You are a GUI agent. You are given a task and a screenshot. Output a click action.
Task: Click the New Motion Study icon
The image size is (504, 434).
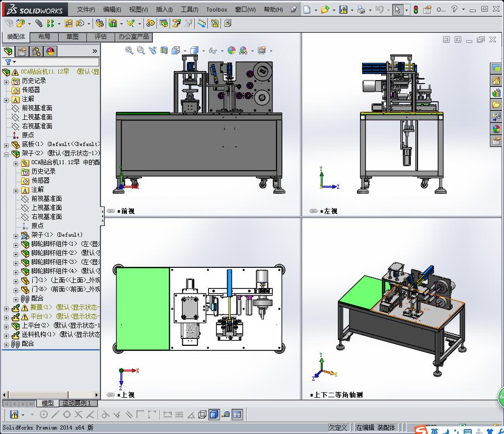(150, 23)
